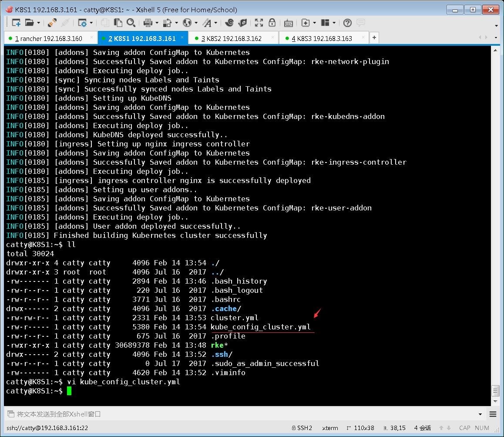Screen dimensions: 504x437
Task: Click the .cache/ directory name
Action: coord(225,308)
